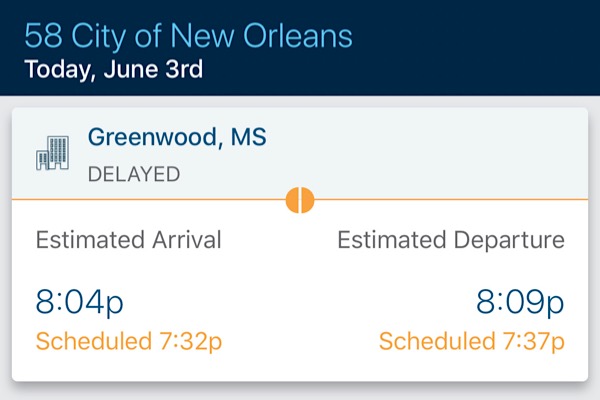
Task: Select the 8:09p estimated departure time
Action: (x=520, y=302)
